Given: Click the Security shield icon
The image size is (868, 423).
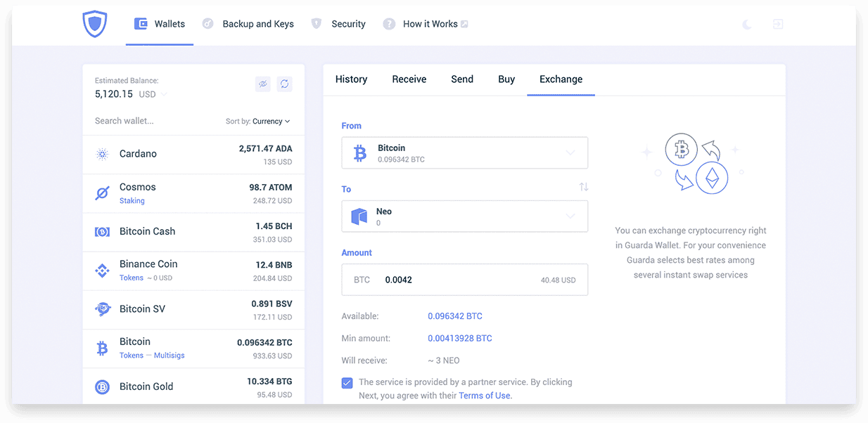Looking at the screenshot, I should coord(317,24).
